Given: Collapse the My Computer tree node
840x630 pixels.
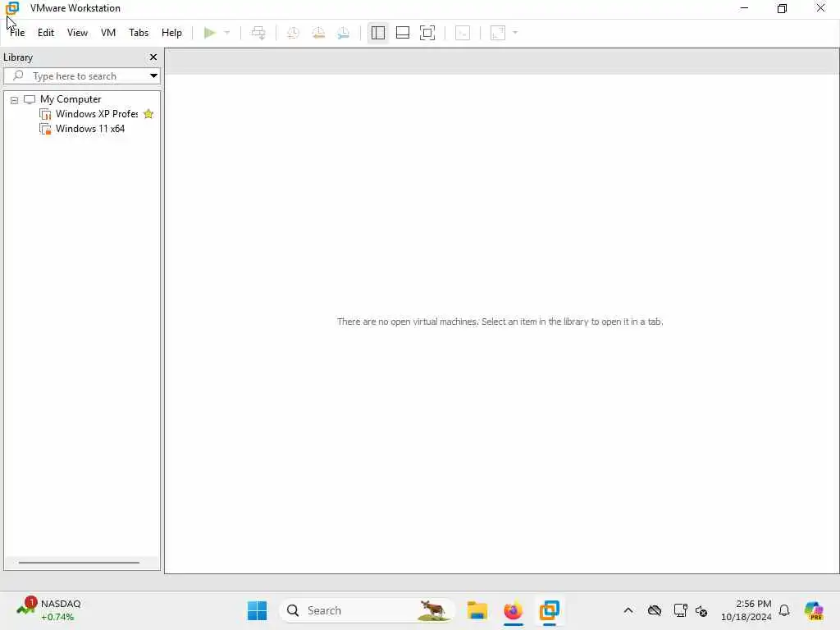Looking at the screenshot, I should (x=15, y=99).
